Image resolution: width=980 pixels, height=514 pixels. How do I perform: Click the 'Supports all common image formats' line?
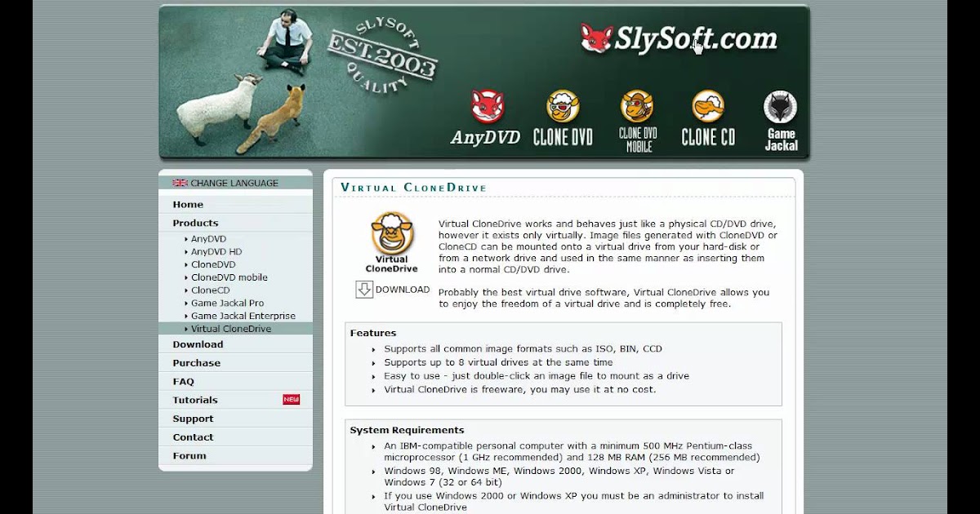tap(523, 348)
